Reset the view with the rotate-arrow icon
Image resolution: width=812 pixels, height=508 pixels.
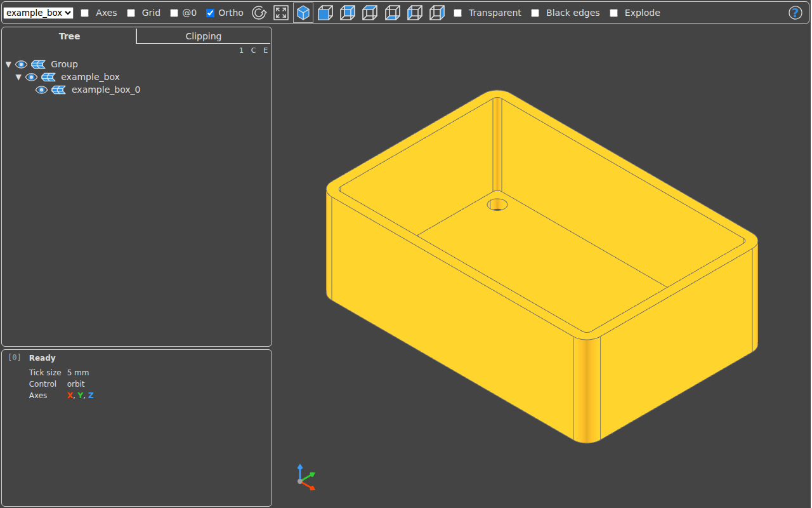pos(259,13)
